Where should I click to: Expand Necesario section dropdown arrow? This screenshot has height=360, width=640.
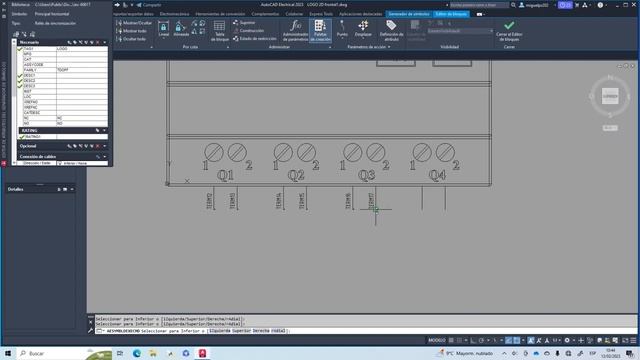tap(105, 42)
